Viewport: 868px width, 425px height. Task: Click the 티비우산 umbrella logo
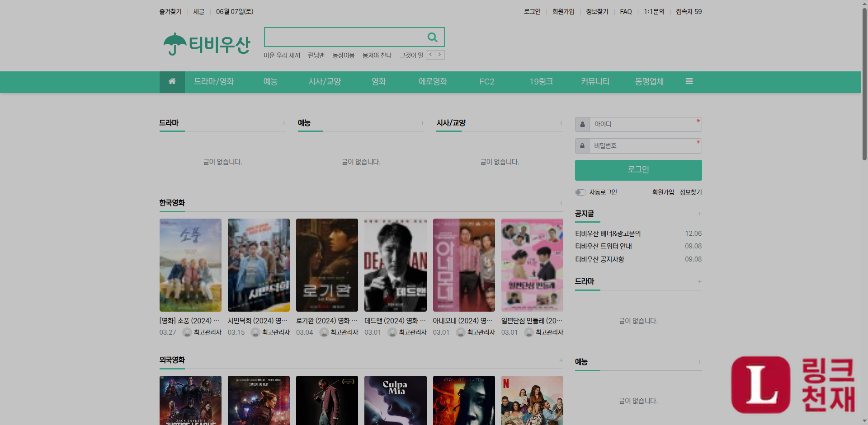207,44
